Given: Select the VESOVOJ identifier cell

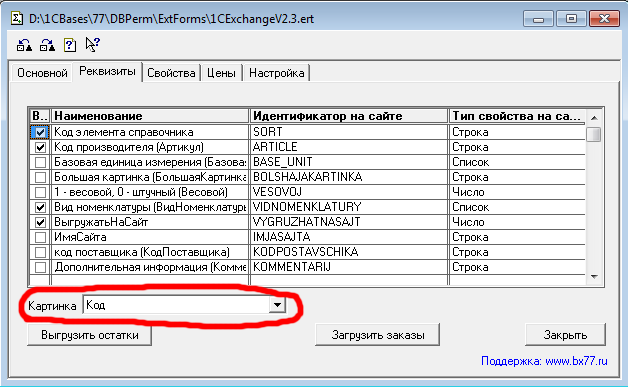Looking at the screenshot, I should [349, 192].
